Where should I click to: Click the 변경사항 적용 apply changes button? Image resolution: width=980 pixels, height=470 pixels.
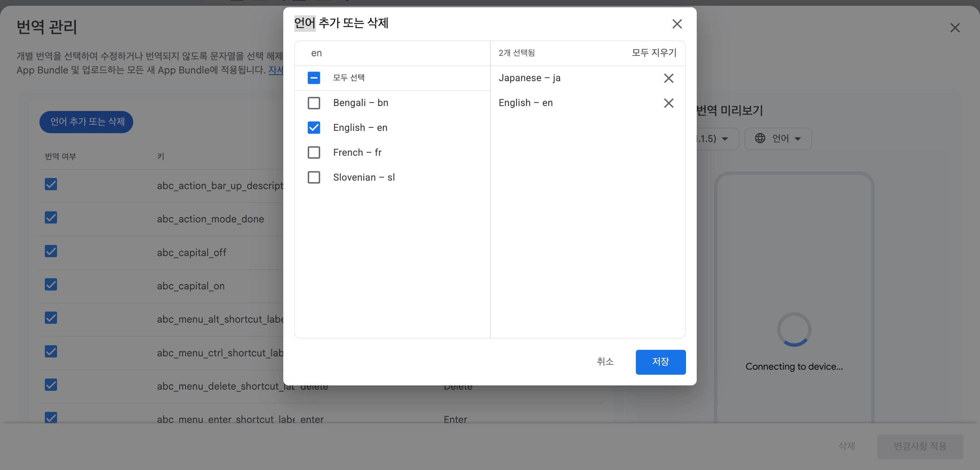pyautogui.click(x=920, y=446)
